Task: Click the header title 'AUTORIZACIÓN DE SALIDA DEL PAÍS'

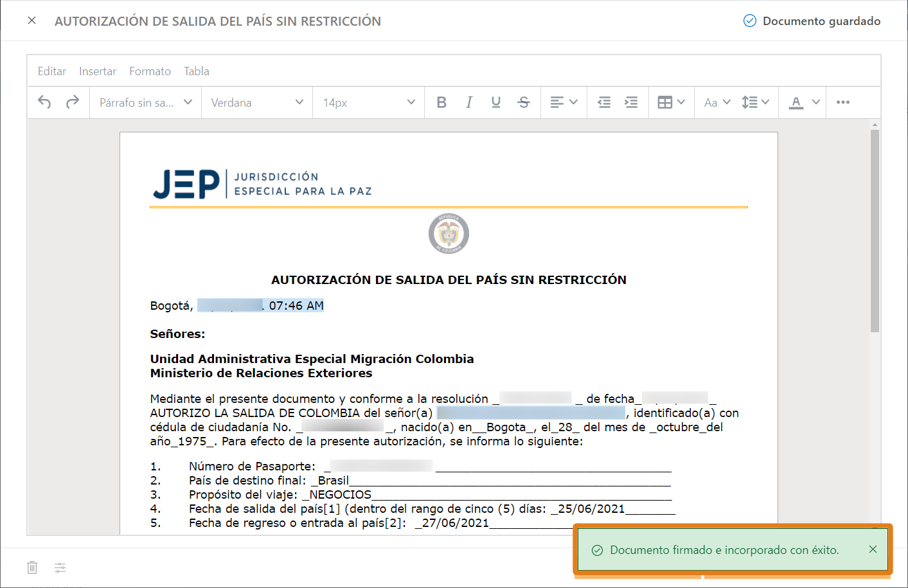Action: (x=218, y=21)
